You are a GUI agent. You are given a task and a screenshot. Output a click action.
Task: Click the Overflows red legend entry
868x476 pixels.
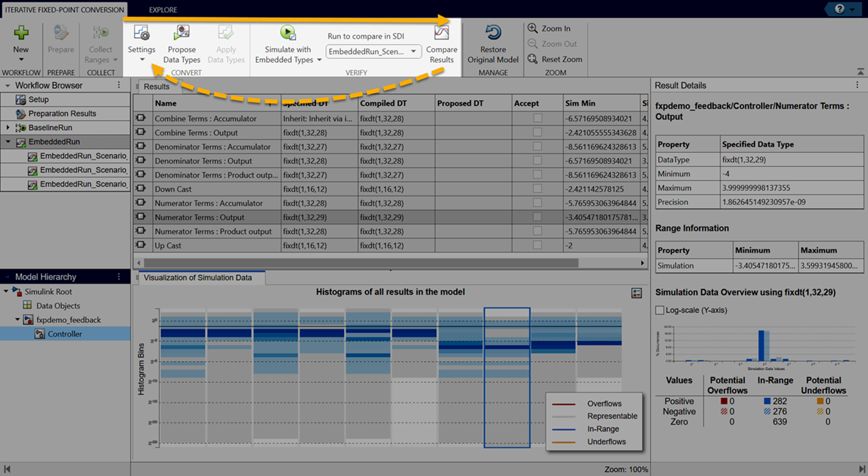(594, 404)
